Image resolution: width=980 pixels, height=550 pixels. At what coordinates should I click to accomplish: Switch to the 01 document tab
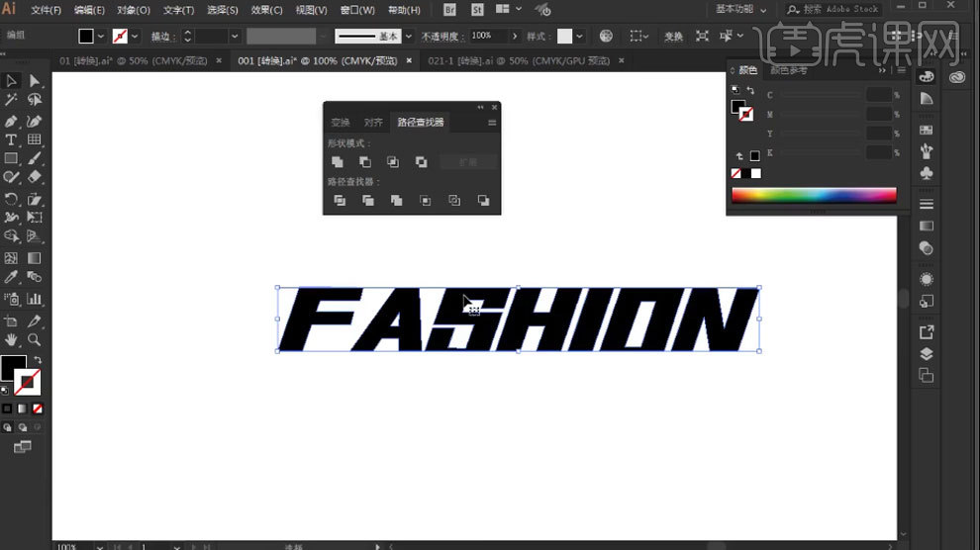[x=133, y=60]
